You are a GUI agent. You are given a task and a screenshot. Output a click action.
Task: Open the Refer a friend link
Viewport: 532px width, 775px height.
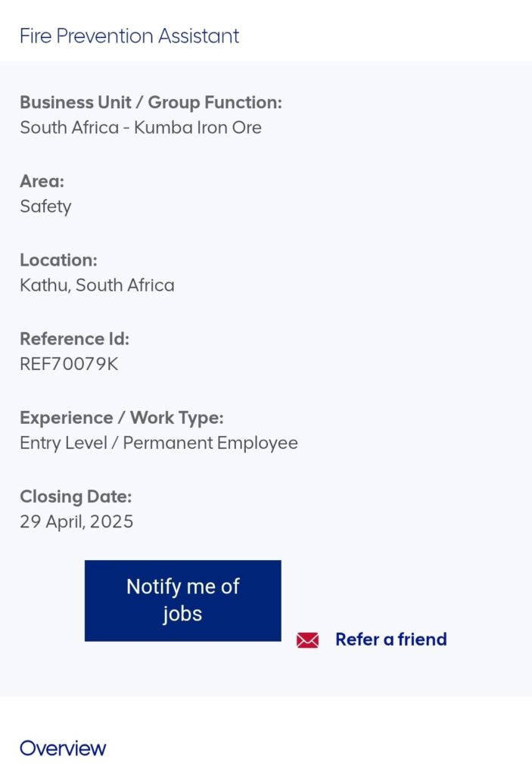click(x=390, y=640)
